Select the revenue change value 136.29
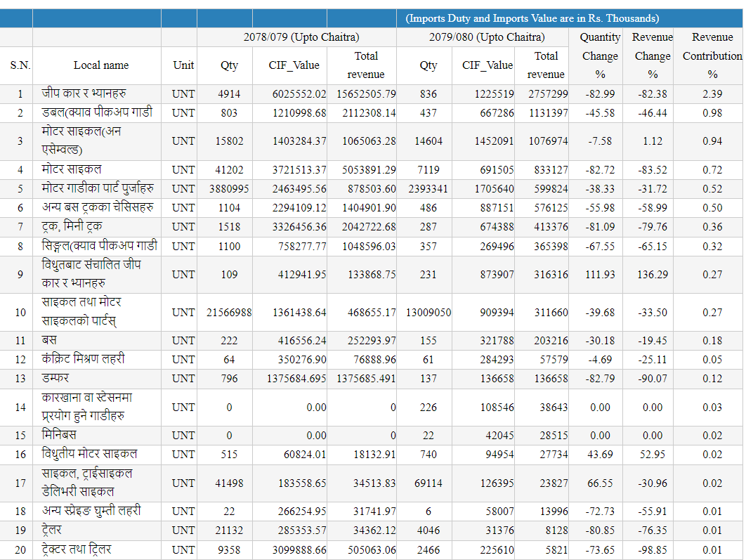 tap(652, 274)
